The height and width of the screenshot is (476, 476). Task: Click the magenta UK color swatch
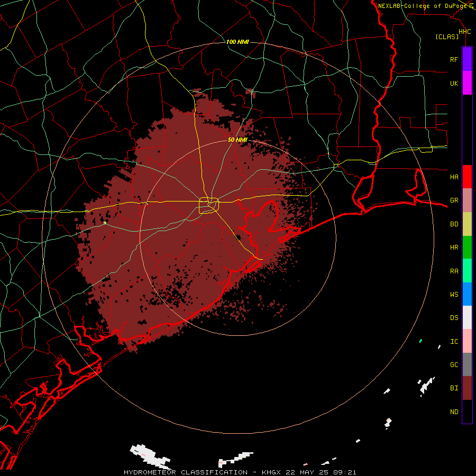[467, 83]
